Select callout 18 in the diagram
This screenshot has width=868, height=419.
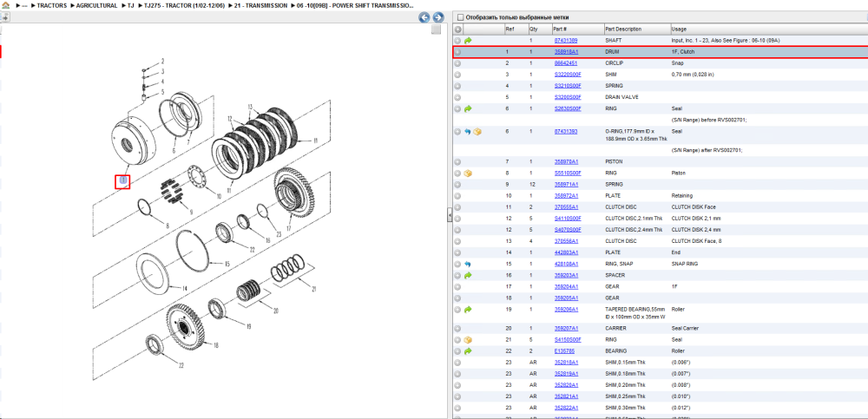216,345
